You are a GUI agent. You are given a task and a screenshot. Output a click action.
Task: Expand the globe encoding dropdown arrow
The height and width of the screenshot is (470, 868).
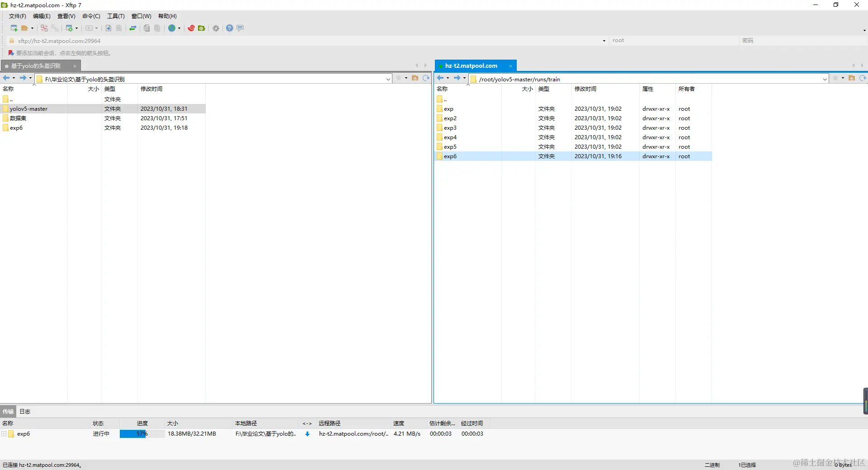pyautogui.click(x=179, y=28)
